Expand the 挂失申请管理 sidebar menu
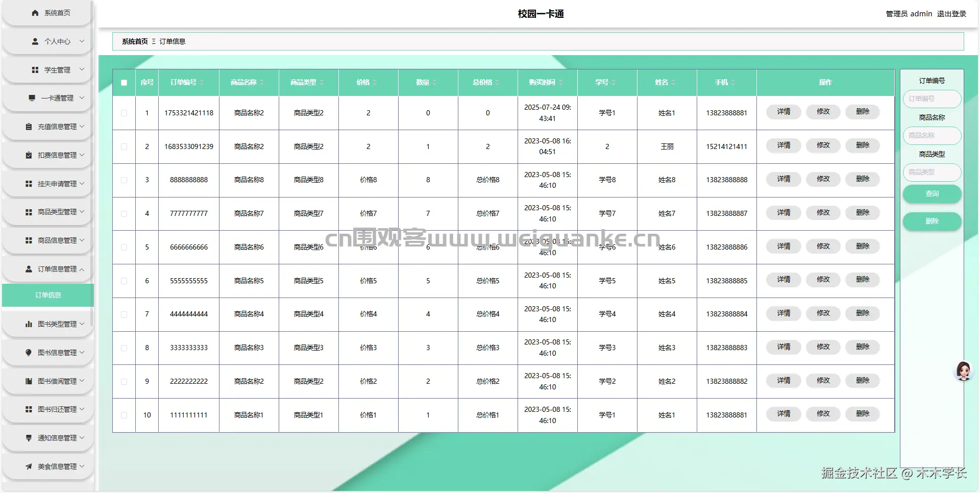Viewport: 980px width, 493px height. tap(48, 184)
